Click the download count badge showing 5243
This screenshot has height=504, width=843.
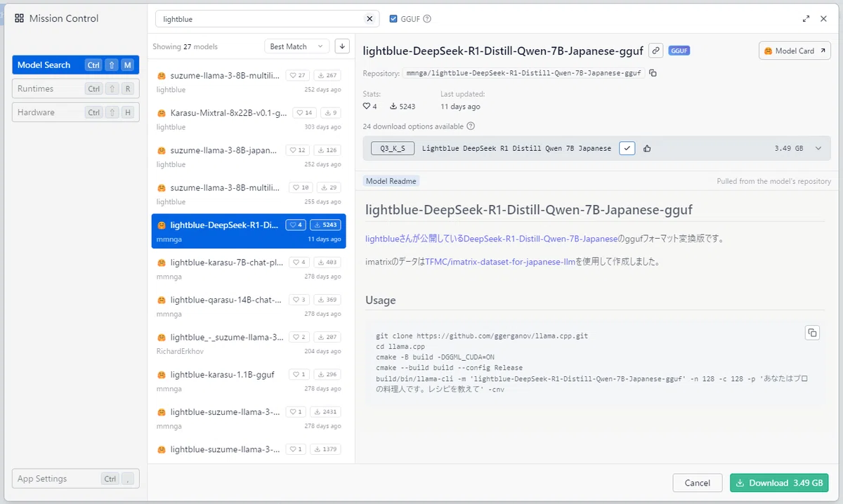325,225
